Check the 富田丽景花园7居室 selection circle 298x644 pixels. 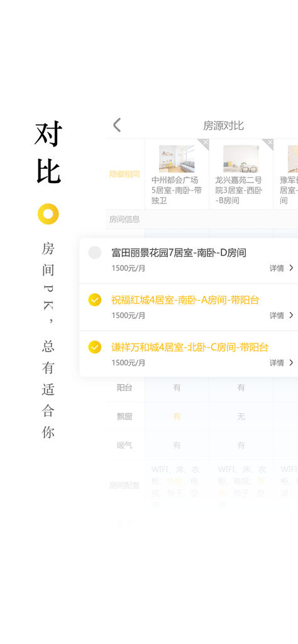(95, 252)
